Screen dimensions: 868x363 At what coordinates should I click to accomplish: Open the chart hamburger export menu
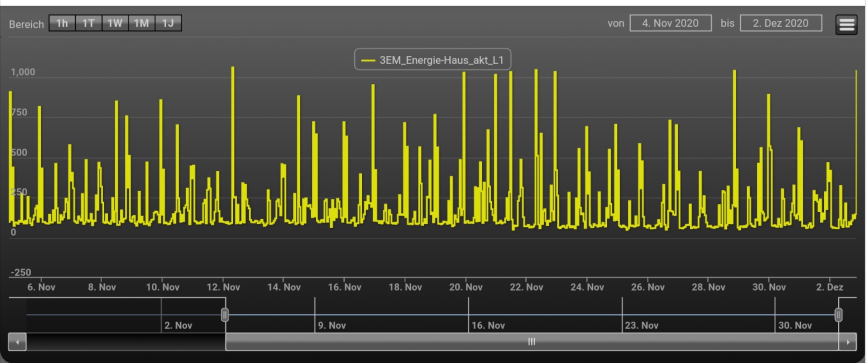click(846, 24)
